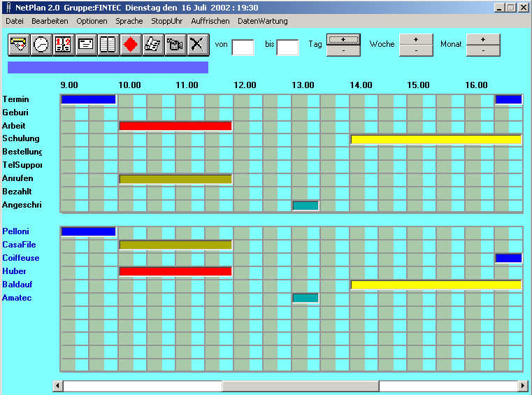The image size is (532, 395).
Task: Click the video camera toolbar icon
Action: (175, 45)
